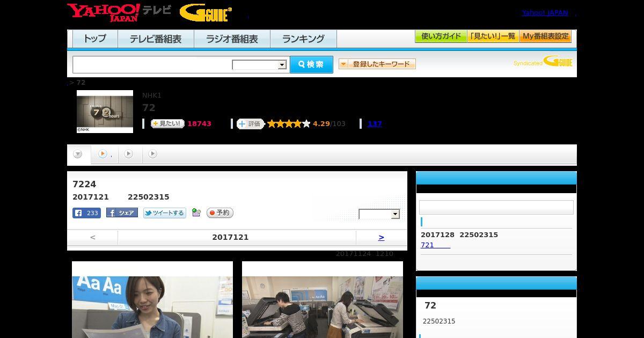This screenshot has height=338, width=644.
Task: Focus the keyword search input field
Action: pos(152,64)
